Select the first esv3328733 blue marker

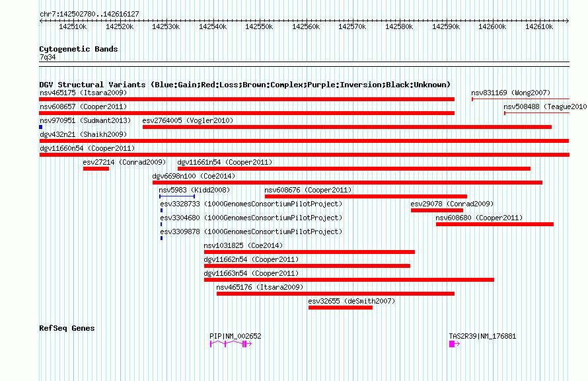161,210
